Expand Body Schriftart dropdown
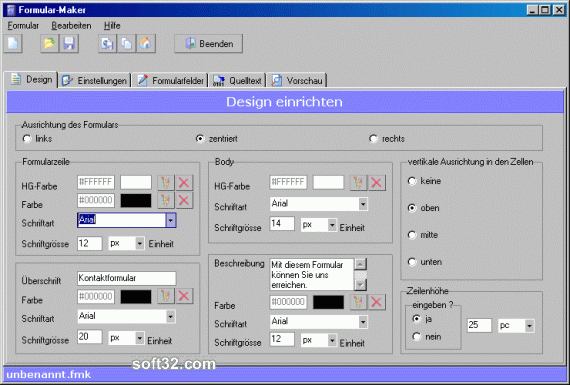The height and width of the screenshot is (385, 570). point(363,204)
